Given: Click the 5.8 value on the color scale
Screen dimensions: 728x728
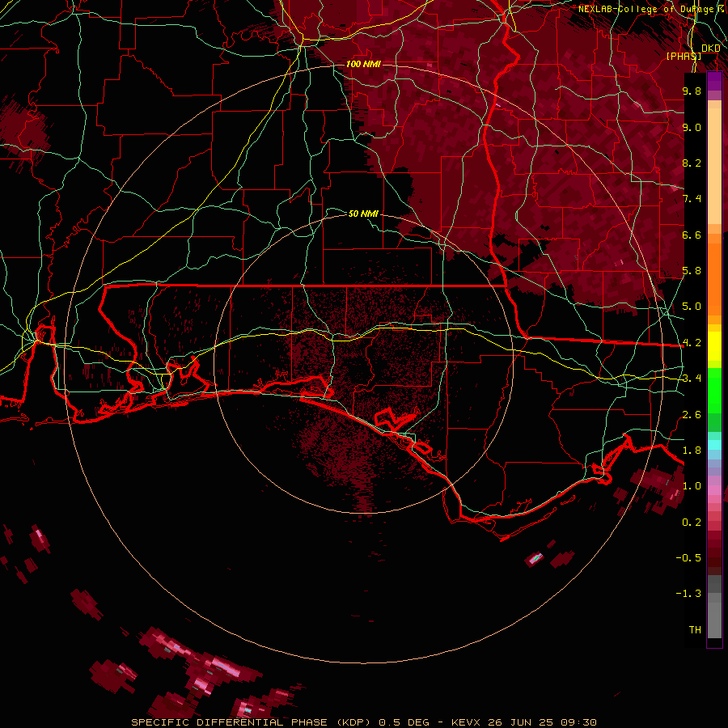Looking at the screenshot, I should [692, 271].
